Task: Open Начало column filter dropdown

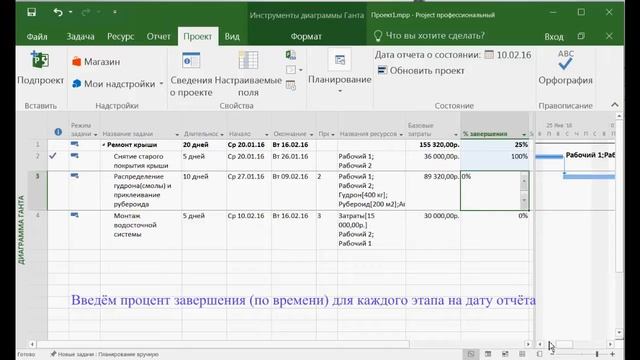Action: 267,134
